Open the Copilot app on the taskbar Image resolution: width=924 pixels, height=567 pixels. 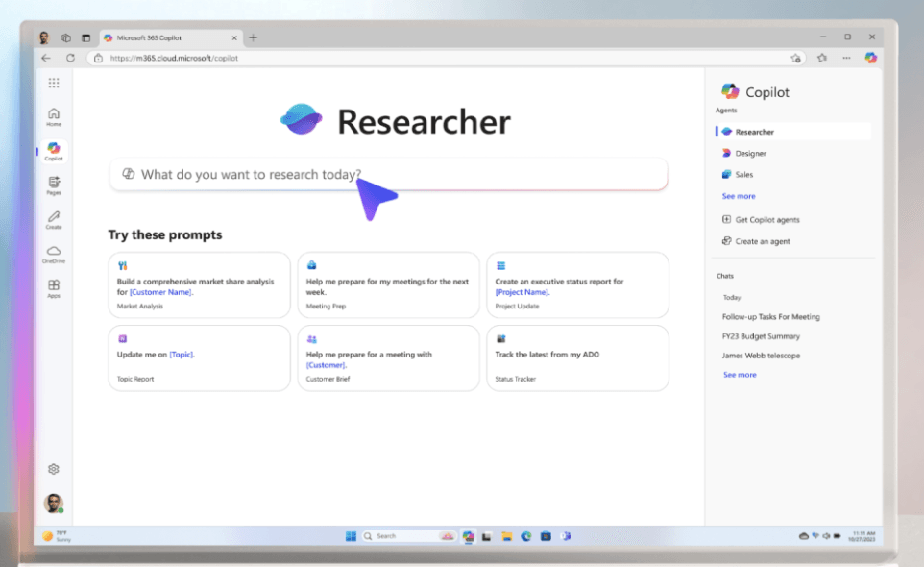point(468,536)
